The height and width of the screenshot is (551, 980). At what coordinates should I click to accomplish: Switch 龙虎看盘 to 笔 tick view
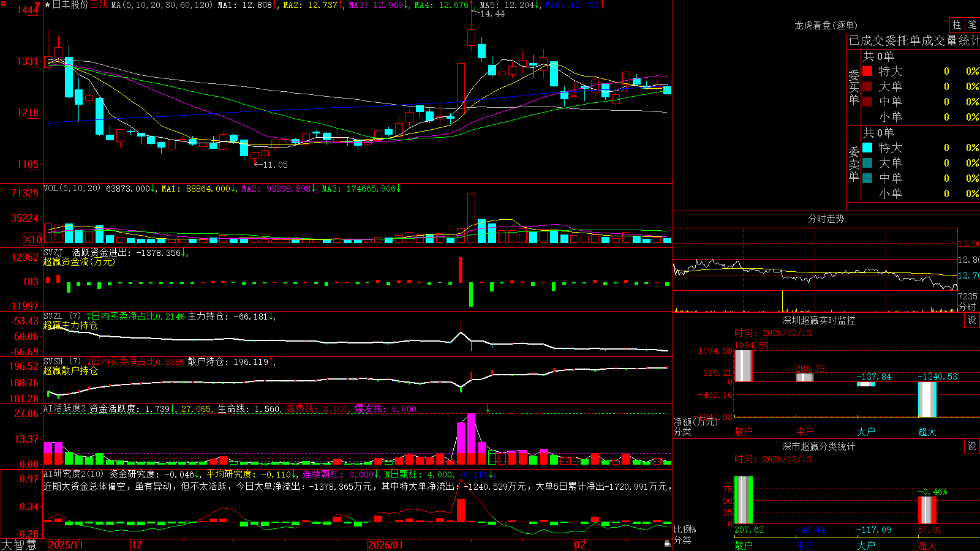[x=972, y=24]
